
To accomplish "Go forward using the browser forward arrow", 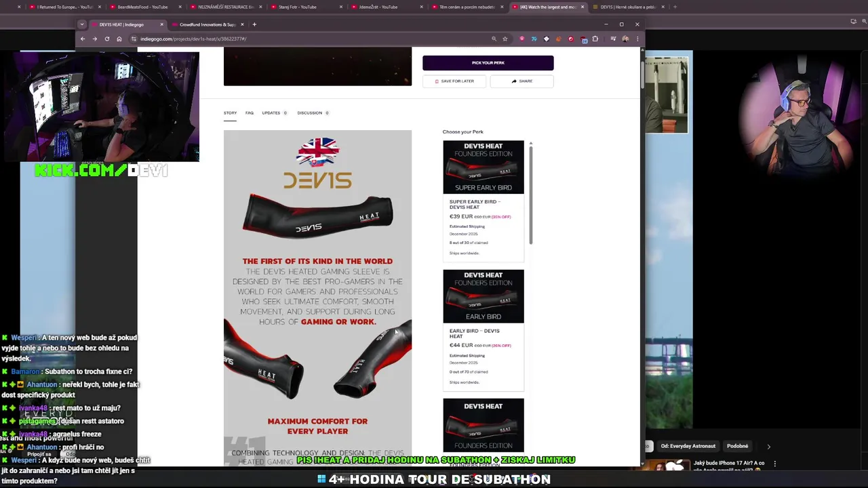I will [x=95, y=39].
